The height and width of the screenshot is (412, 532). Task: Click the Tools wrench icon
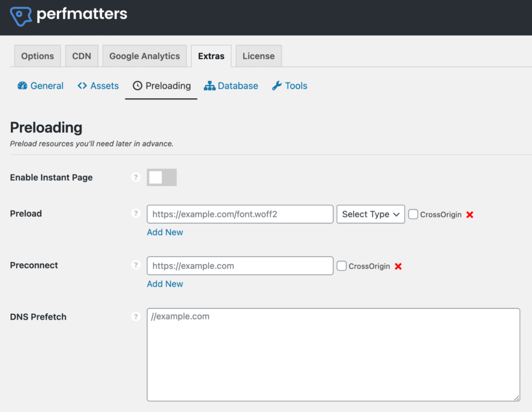point(276,86)
